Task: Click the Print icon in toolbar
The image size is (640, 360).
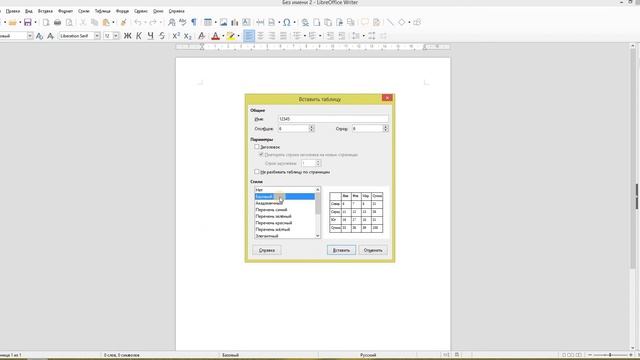Action: click(x=58, y=22)
